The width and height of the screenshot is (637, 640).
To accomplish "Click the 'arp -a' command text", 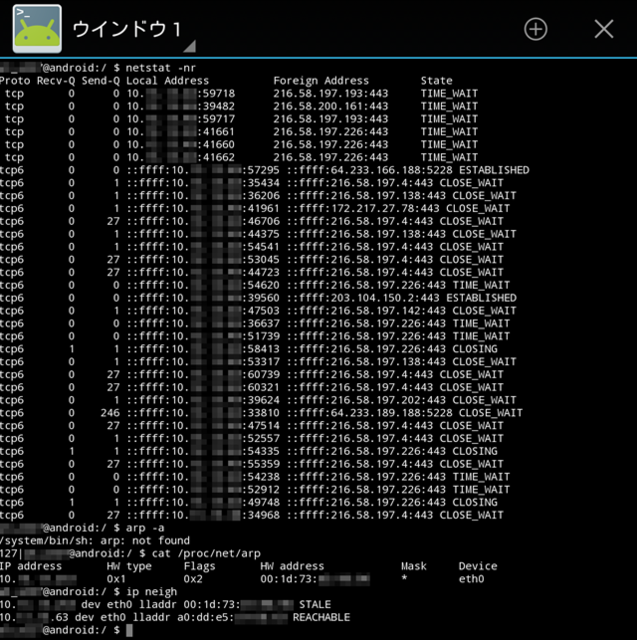I will (x=145, y=528).
